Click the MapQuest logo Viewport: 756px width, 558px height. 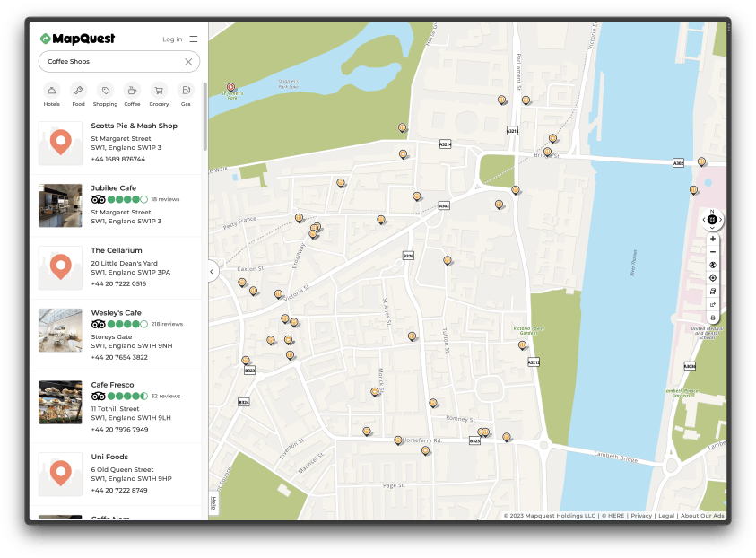[78, 39]
